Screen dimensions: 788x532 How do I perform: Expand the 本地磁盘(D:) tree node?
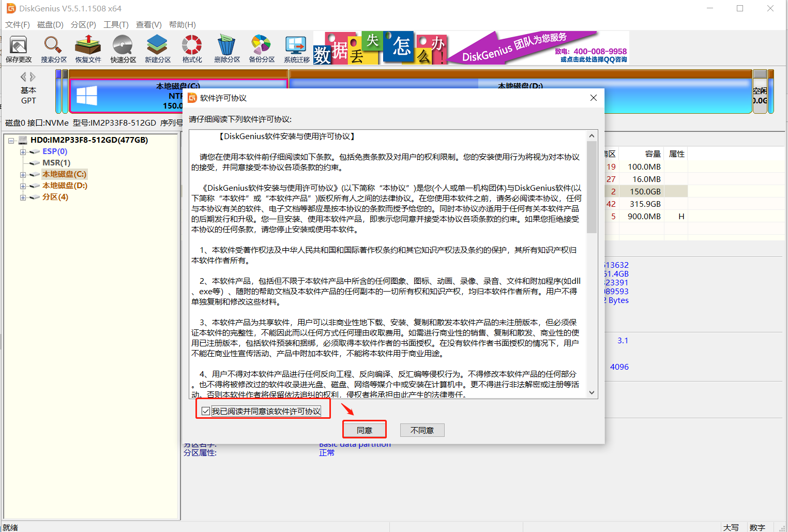[23, 186]
